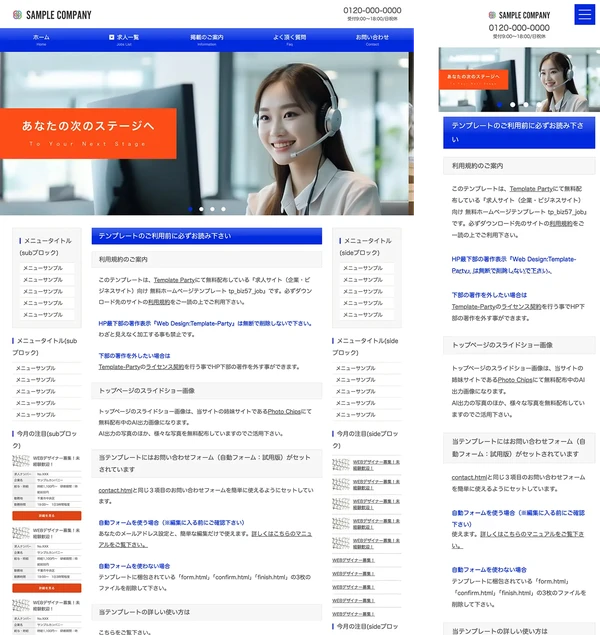Click phone number 0120-000-0000 in desktop header

click(x=372, y=10)
